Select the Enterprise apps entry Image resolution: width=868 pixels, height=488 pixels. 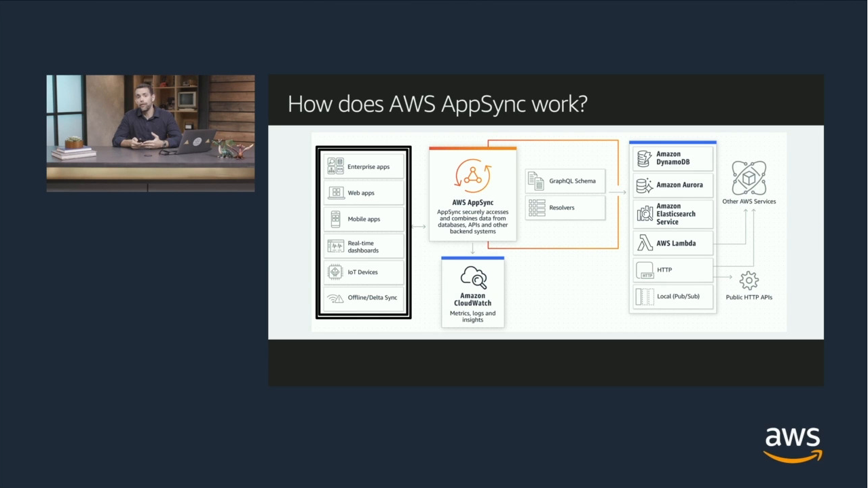coord(363,166)
